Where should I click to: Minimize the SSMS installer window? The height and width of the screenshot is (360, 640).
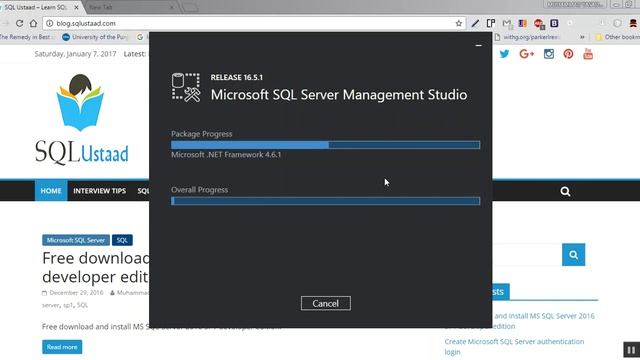tap(478, 45)
